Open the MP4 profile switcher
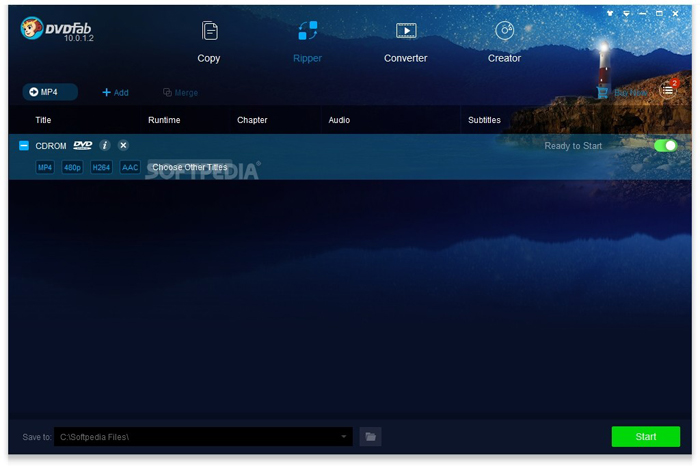Viewport: 700px width, 466px height. [50, 92]
